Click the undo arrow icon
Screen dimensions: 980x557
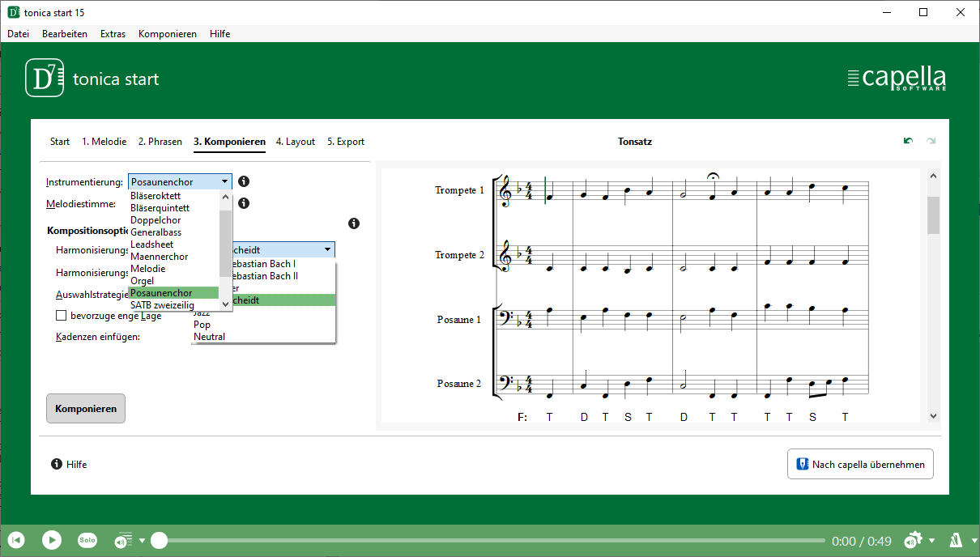[x=908, y=141]
